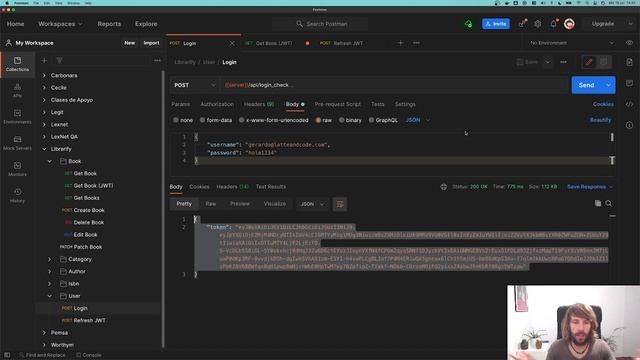The height and width of the screenshot is (360, 640).
Task: Add a new request tab with plus icon
Action: pos(400,43)
